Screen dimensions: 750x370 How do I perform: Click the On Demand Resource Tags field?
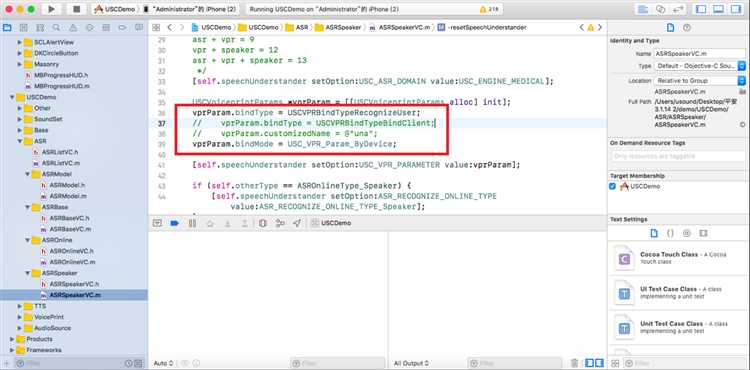point(678,156)
